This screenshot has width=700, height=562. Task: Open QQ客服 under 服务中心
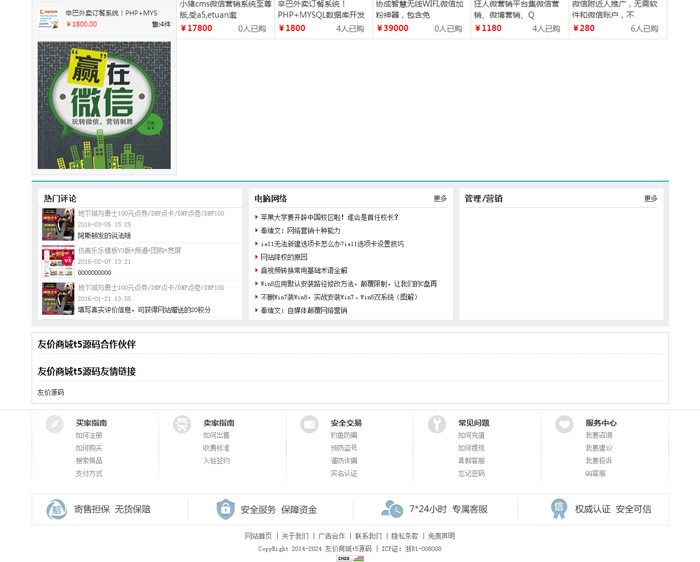[x=596, y=473]
